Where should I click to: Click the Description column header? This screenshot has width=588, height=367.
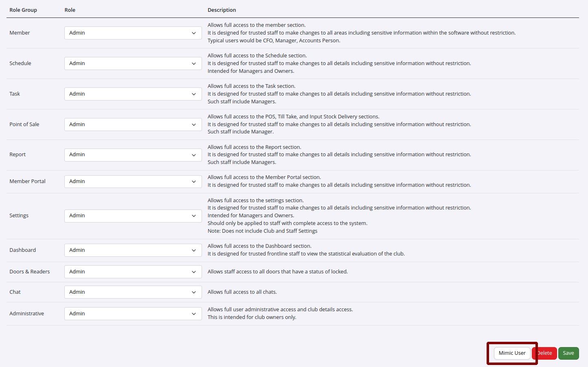pos(222,10)
